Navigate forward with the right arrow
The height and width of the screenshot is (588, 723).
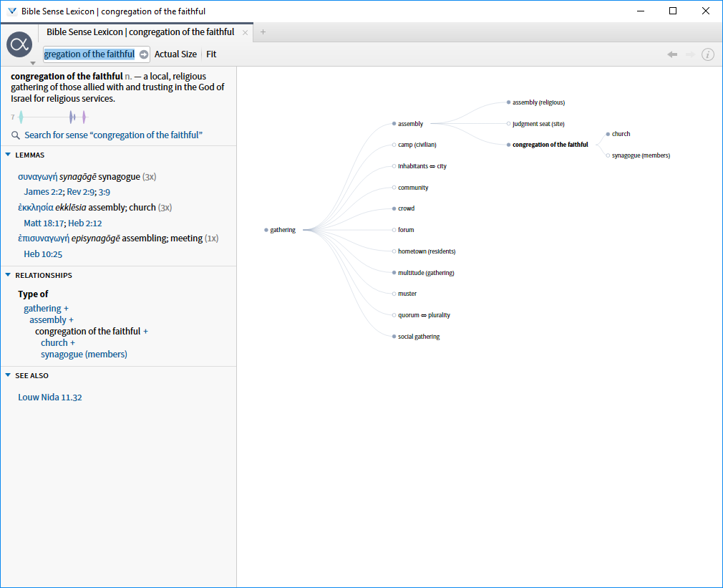[x=690, y=54]
